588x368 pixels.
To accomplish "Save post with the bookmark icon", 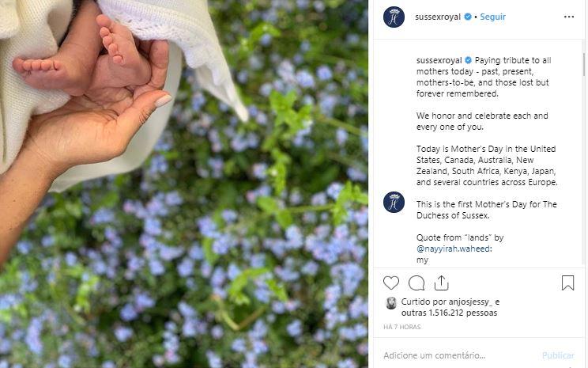I will (567, 283).
